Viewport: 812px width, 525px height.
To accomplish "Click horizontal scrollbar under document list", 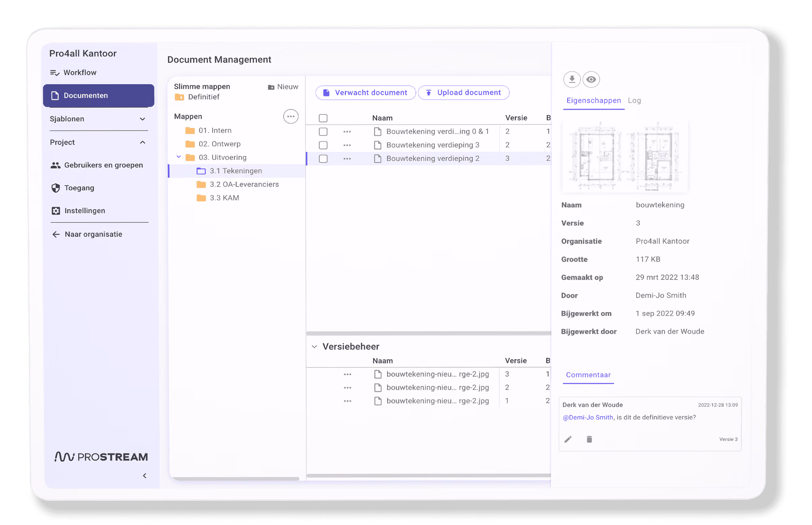I will pos(428,333).
